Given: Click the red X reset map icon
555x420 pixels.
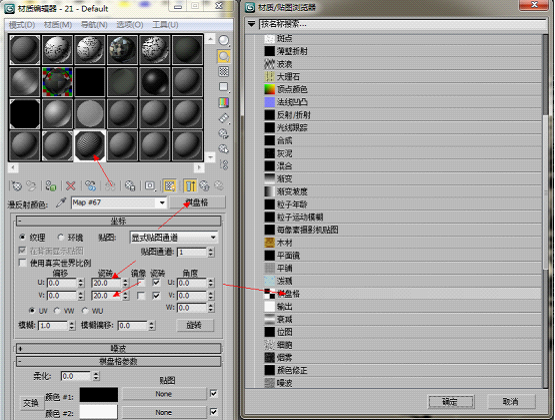Looking at the screenshot, I should [x=71, y=186].
